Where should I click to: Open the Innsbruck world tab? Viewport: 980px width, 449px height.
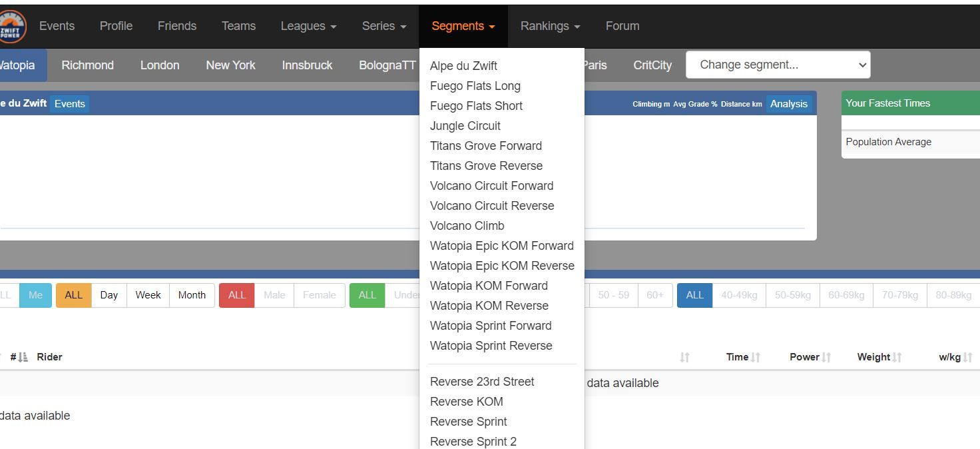tap(307, 65)
